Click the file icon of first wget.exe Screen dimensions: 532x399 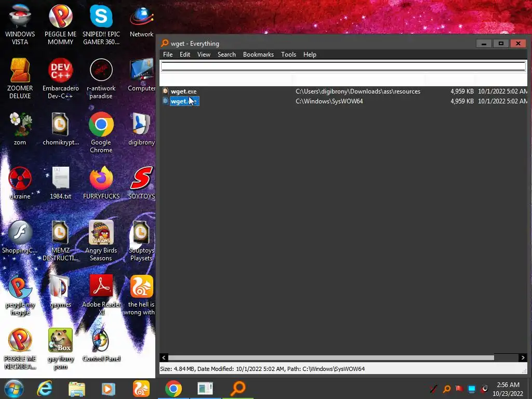[x=165, y=91]
